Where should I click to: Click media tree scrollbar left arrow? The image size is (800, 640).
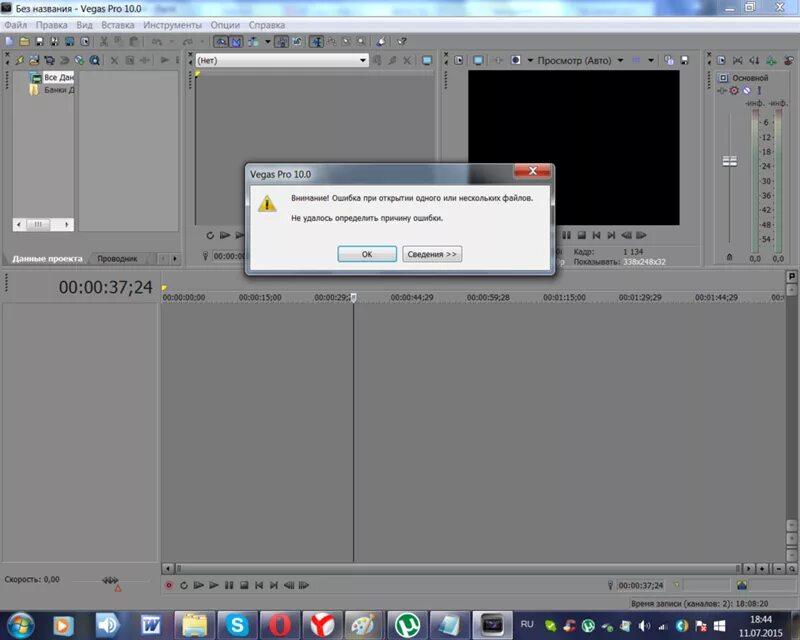(x=19, y=225)
